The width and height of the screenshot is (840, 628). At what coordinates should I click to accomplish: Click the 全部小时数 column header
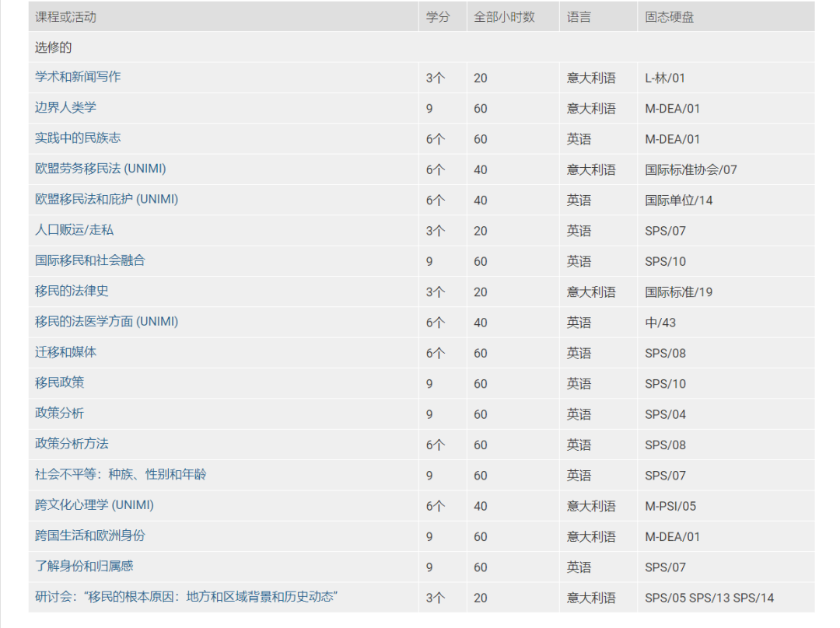tap(504, 17)
